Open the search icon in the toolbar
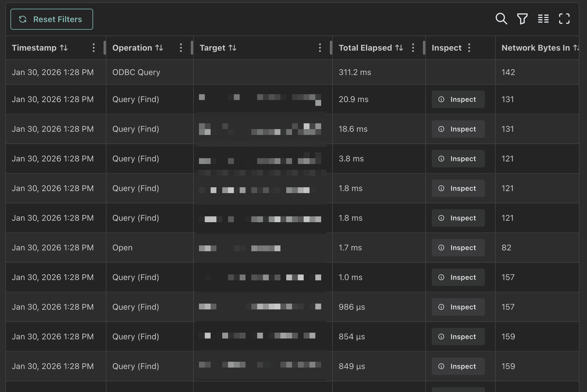Screen dimensions: 587x392 tap(501, 19)
